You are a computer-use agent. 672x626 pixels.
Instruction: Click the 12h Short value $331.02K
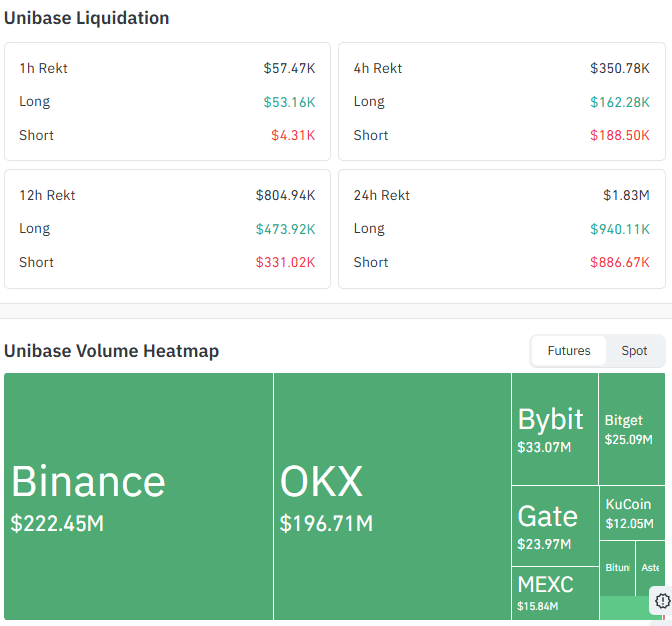(285, 262)
